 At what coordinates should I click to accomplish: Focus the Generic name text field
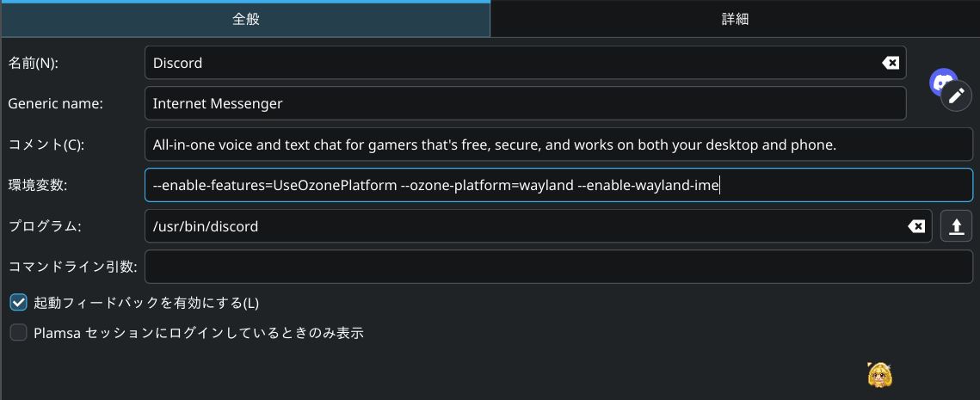click(525, 103)
